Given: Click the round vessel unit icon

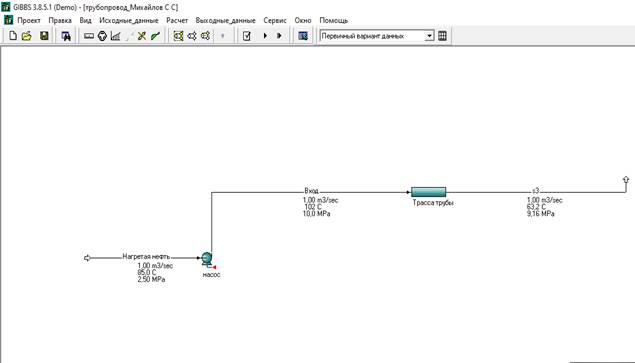Looking at the screenshot, I should pyautogui.click(x=102, y=36).
